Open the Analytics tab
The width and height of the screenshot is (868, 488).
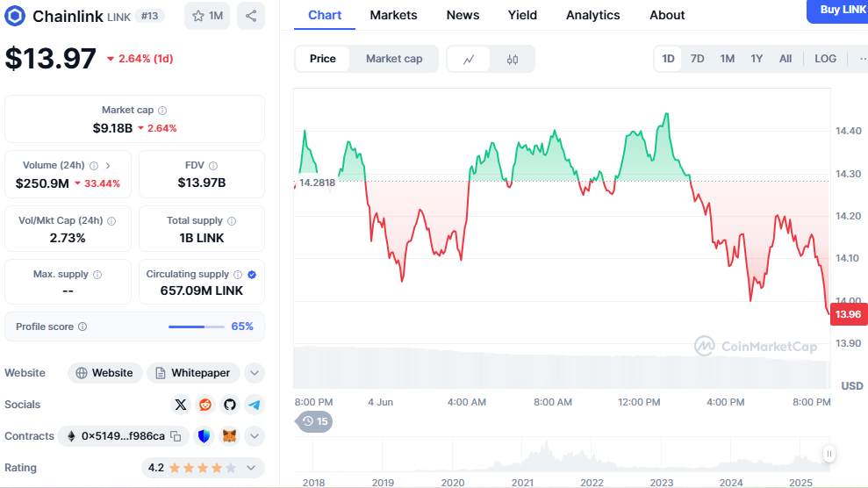point(593,16)
